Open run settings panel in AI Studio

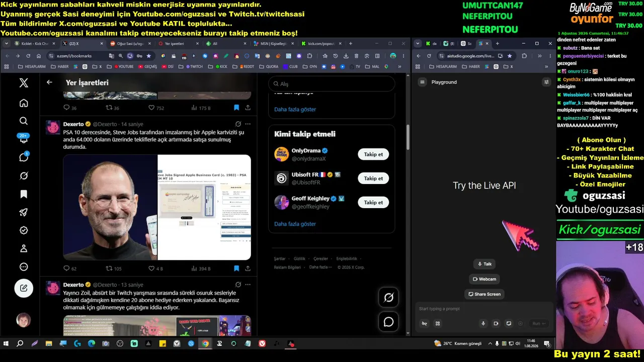546,82
